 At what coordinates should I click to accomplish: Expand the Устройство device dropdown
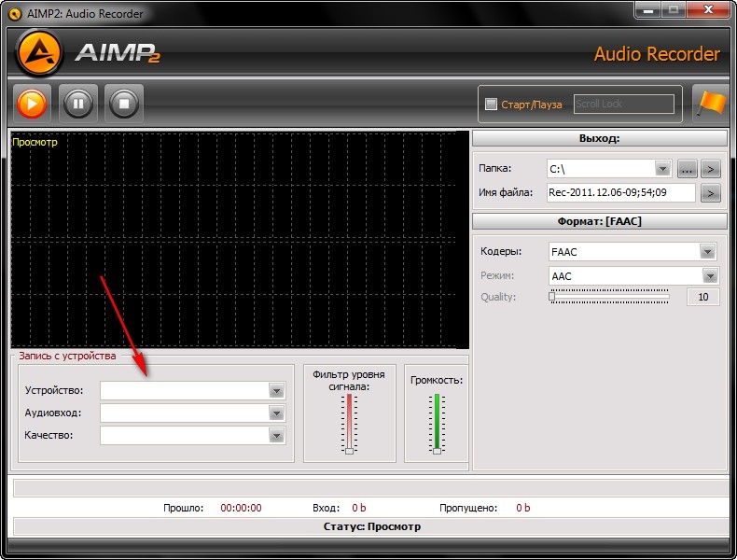click(x=276, y=391)
